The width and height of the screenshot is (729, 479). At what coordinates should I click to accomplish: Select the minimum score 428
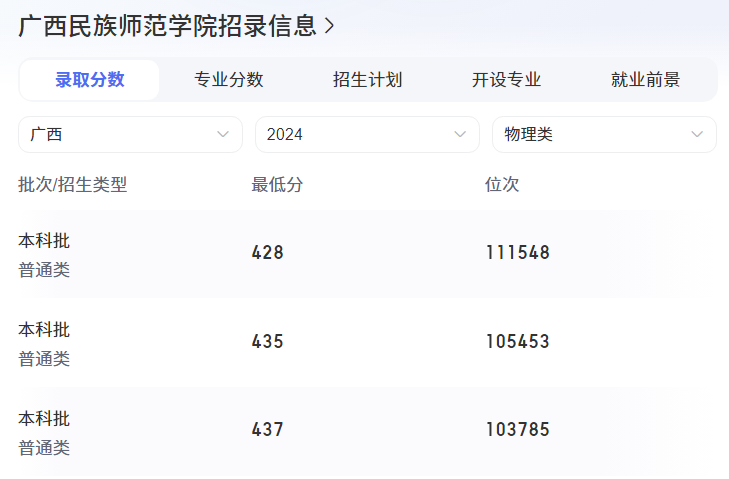pyautogui.click(x=268, y=253)
